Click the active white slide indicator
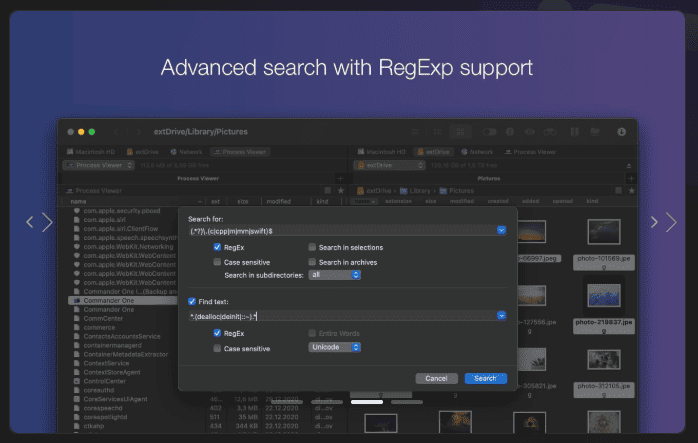Viewport: 698px width, 443px height. coord(367,402)
